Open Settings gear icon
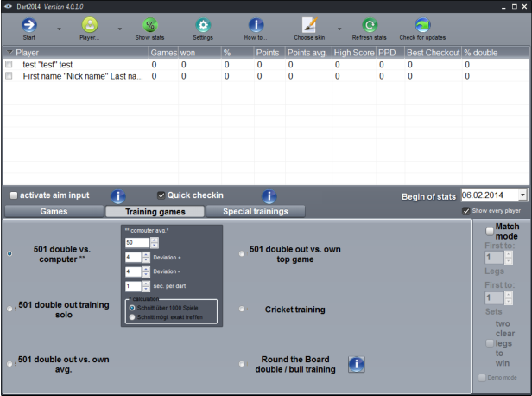Screen dimensions: 532x396 (x=203, y=25)
